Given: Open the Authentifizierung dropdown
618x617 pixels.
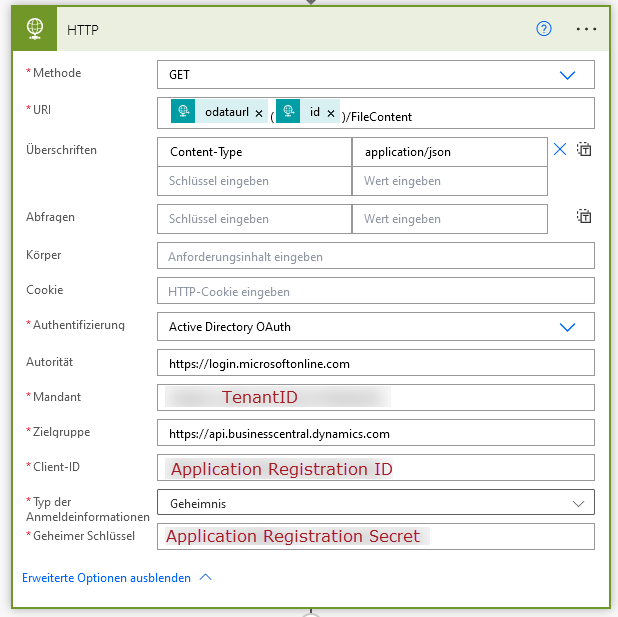Looking at the screenshot, I should 376,326.
